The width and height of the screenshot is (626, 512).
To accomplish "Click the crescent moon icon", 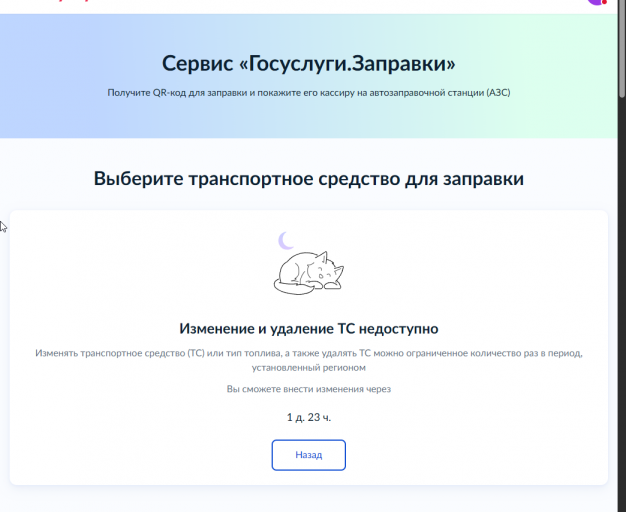I will (286, 241).
